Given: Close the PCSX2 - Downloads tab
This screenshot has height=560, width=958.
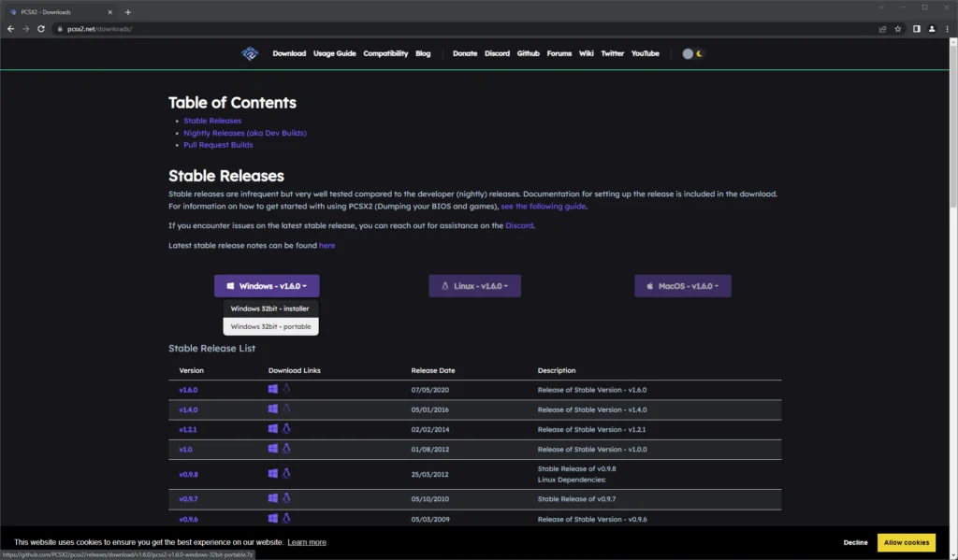Looking at the screenshot, I should [110, 12].
